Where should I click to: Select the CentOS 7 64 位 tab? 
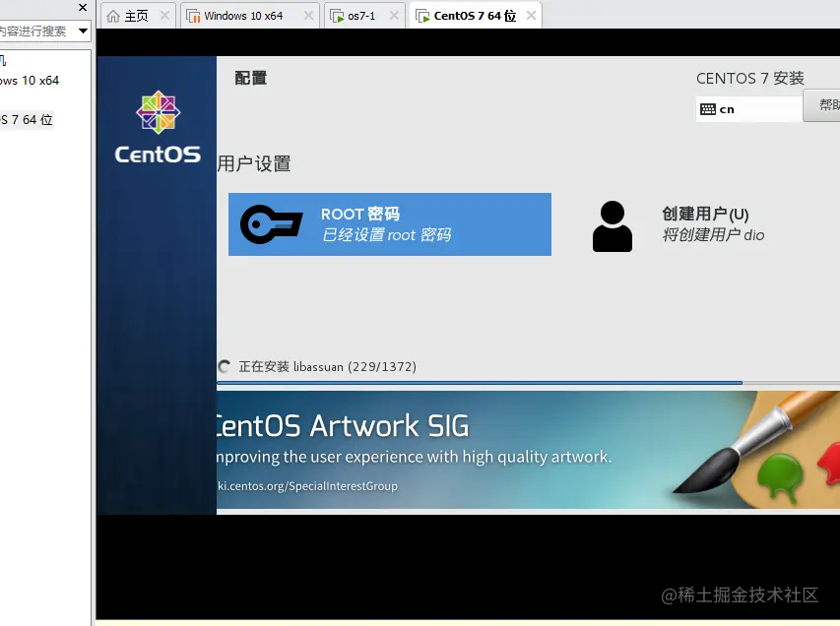point(475,16)
